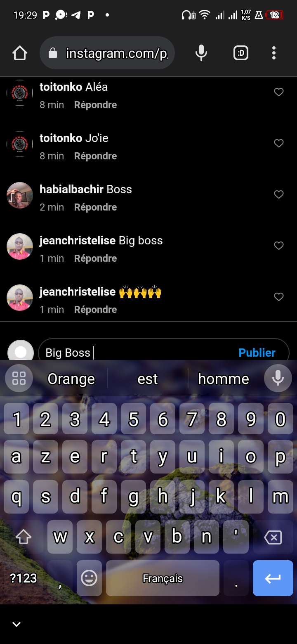The image size is (297, 644).
Task: Reply to toitonko's "Jo'ie" comment
Action: 95,156
